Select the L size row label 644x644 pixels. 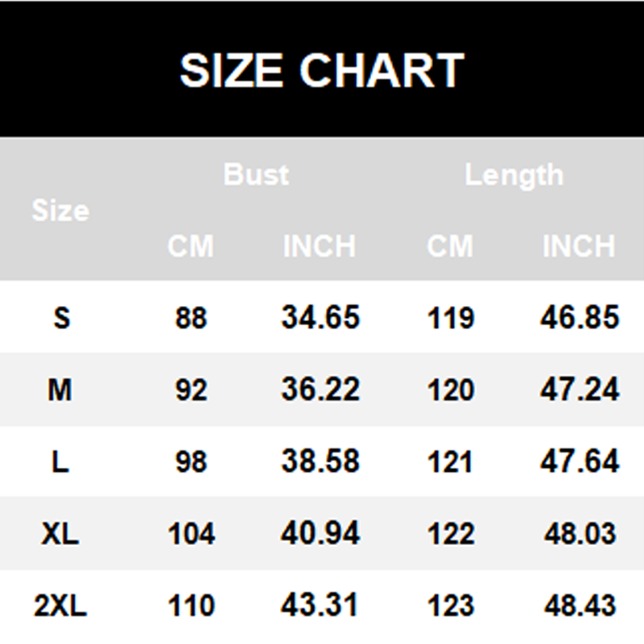[x=60, y=462]
